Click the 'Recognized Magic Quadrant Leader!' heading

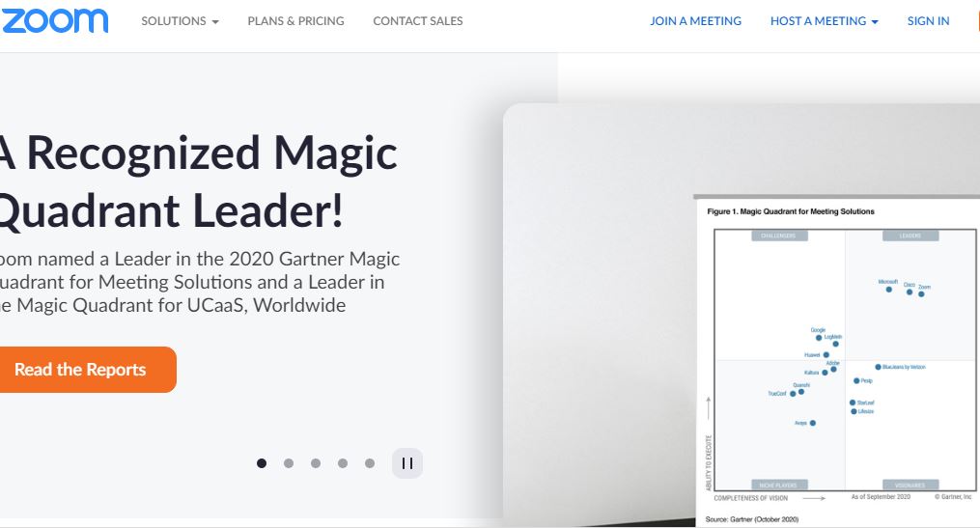pos(199,181)
